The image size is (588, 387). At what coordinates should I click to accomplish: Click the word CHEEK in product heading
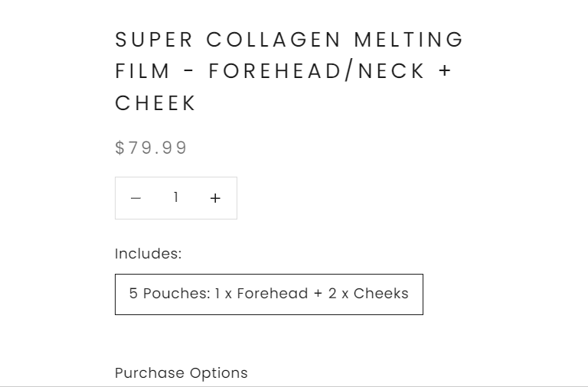[156, 103]
